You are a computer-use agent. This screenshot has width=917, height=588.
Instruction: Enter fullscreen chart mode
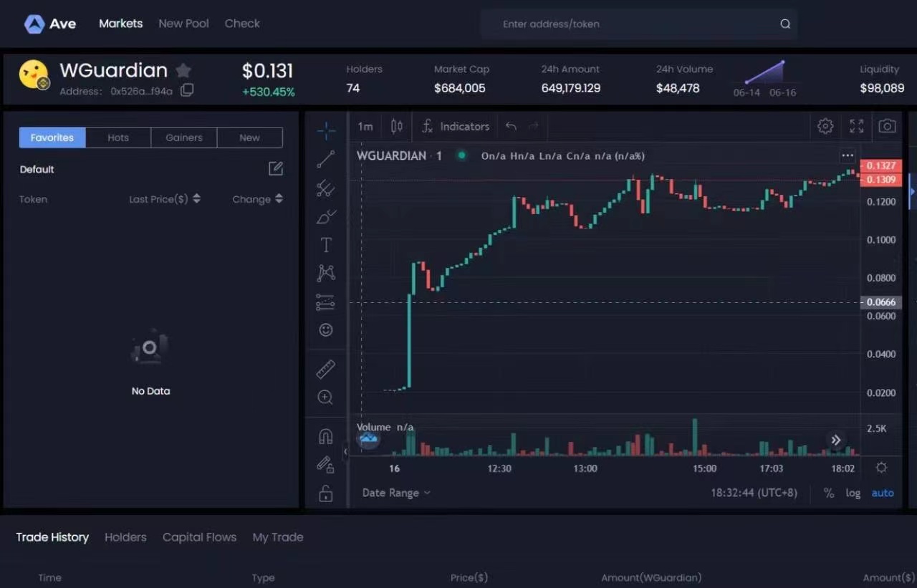point(856,127)
